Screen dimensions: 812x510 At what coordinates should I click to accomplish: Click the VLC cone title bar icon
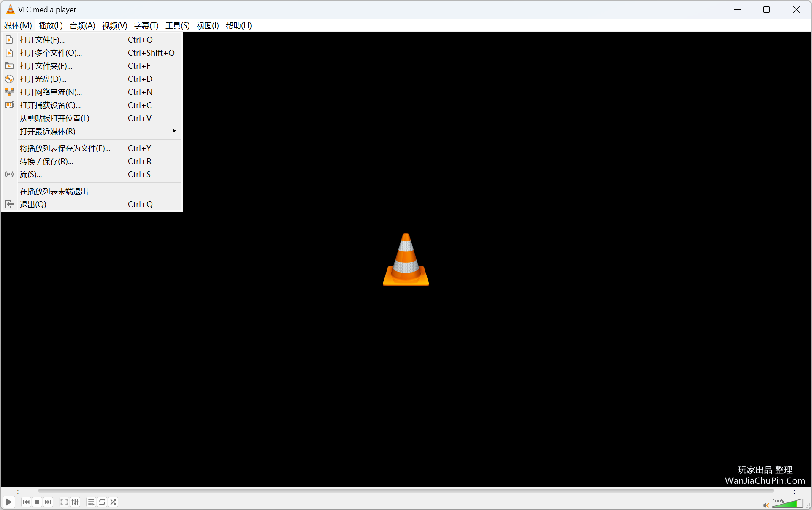point(10,9)
